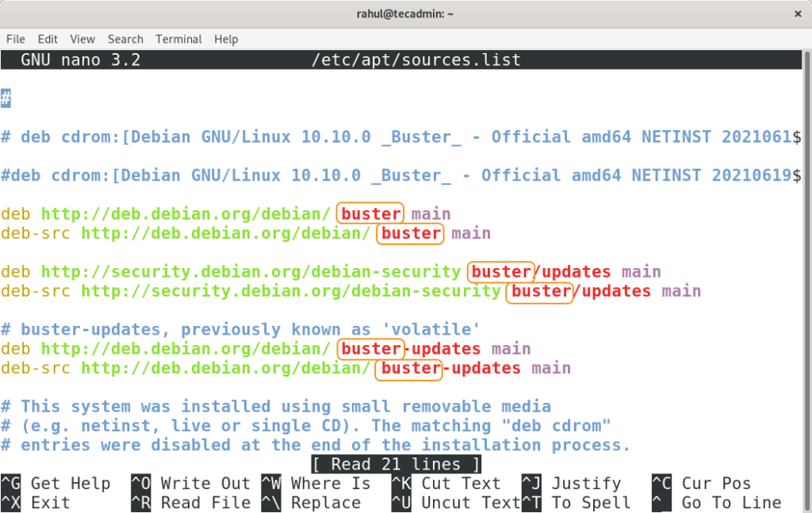Screen dimensions: 812x513
Task: Close the terminal window
Action: click(x=797, y=13)
